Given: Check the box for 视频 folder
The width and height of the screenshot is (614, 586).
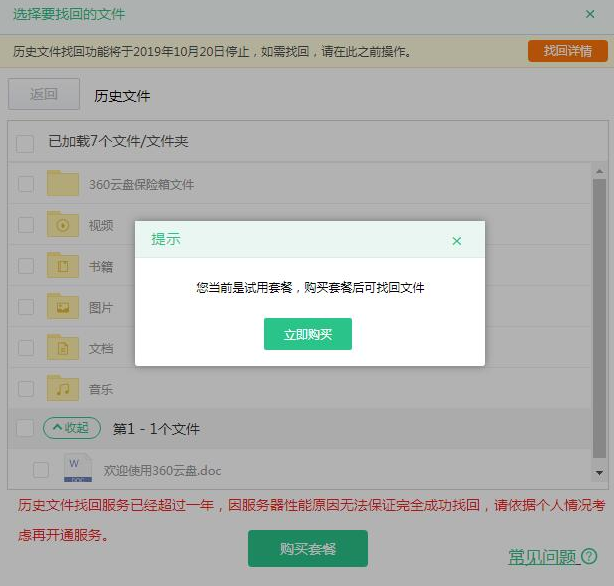Looking at the screenshot, I should point(26,225).
